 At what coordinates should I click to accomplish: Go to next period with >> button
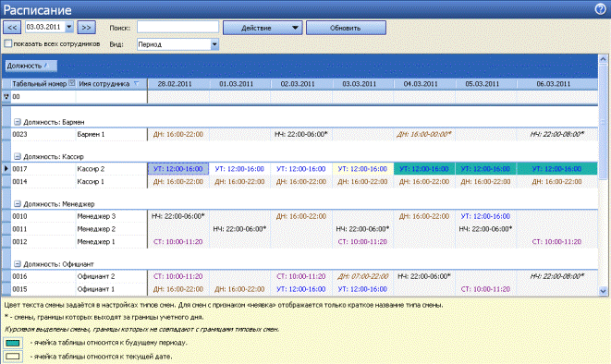pos(87,28)
